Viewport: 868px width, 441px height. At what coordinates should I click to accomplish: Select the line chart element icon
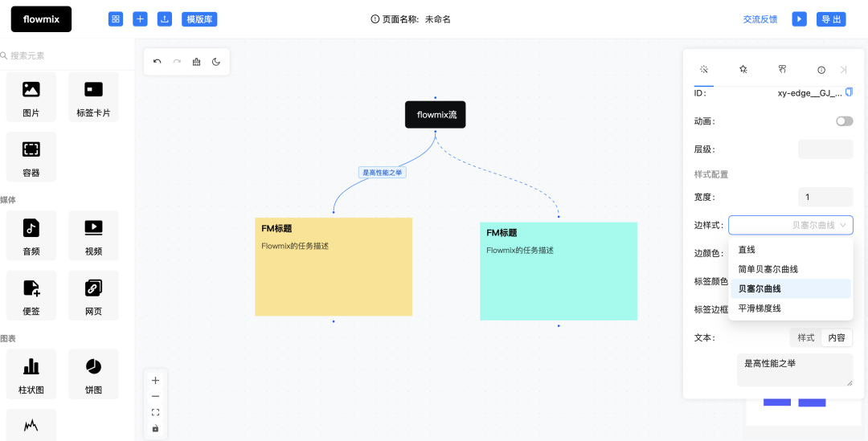31,425
